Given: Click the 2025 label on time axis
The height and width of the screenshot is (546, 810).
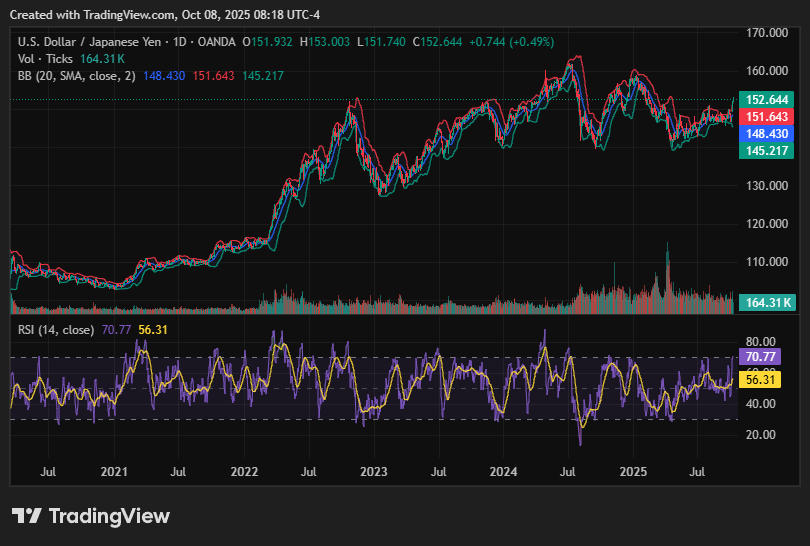Looking at the screenshot, I should [632, 470].
